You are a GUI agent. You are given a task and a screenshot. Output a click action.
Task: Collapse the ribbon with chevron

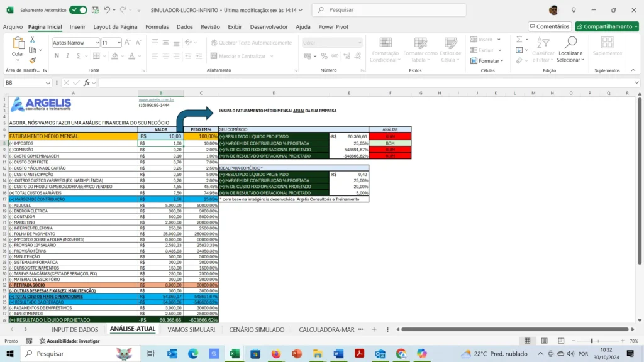pos(633,70)
